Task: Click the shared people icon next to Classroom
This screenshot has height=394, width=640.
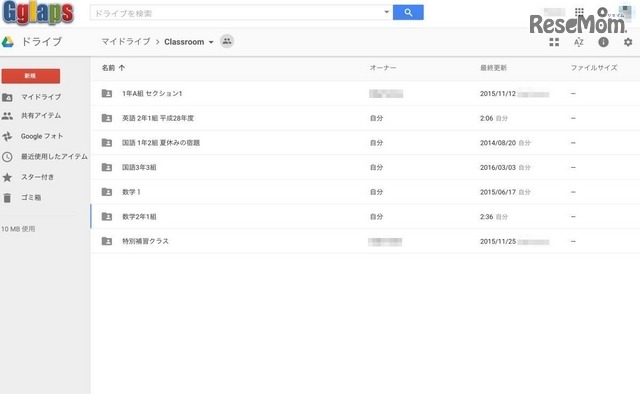Action: click(x=227, y=41)
